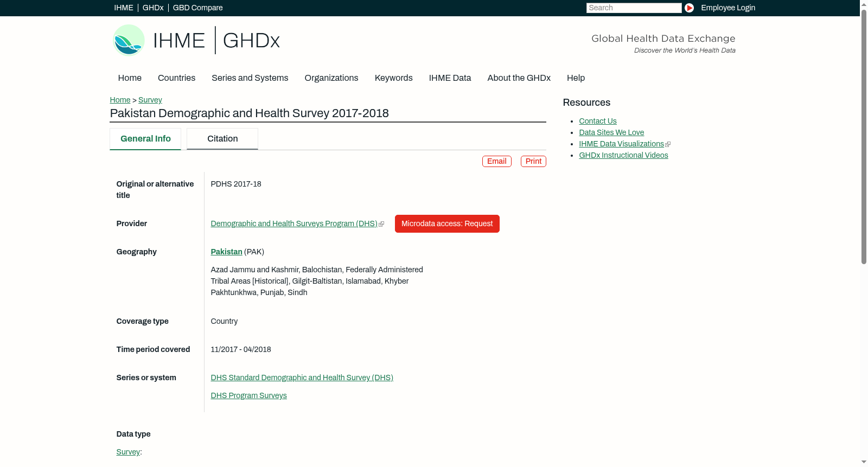Image resolution: width=868 pixels, height=467 pixels.
Task: Click the GHDx wordmark in the header
Action: coord(251,41)
